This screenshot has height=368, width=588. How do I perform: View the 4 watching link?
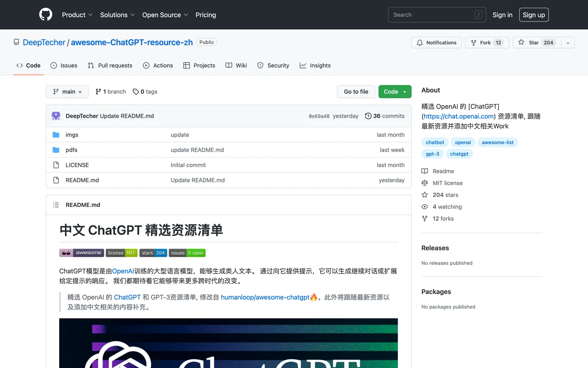pos(441,207)
